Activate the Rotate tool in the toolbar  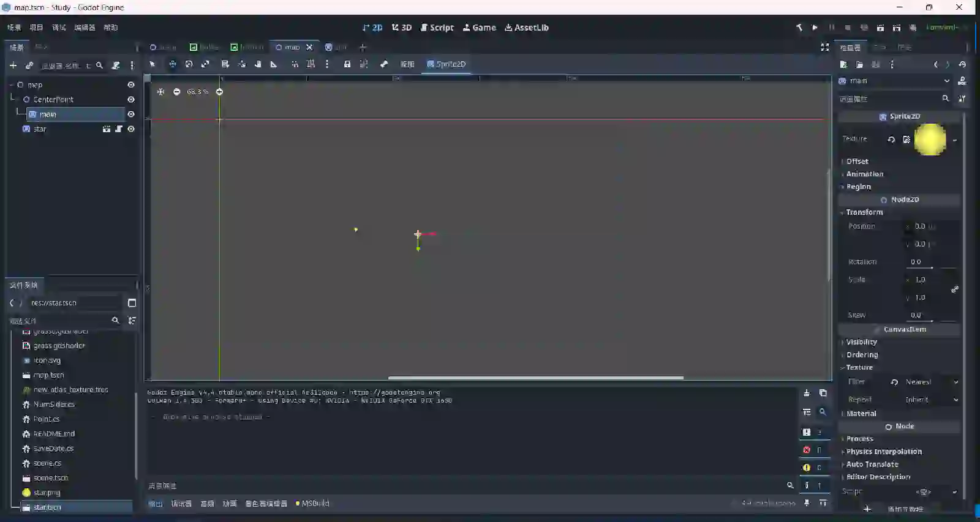point(189,64)
